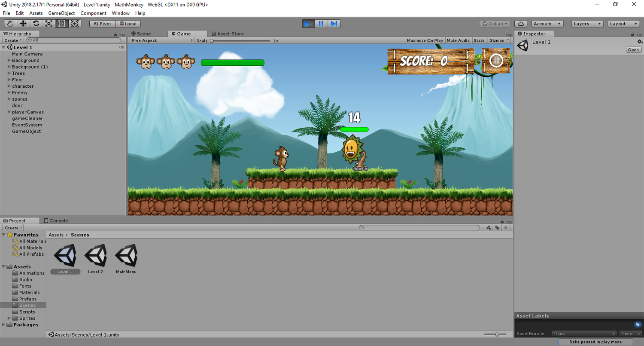
Task: Switch to the Console tab
Action: (x=56, y=220)
